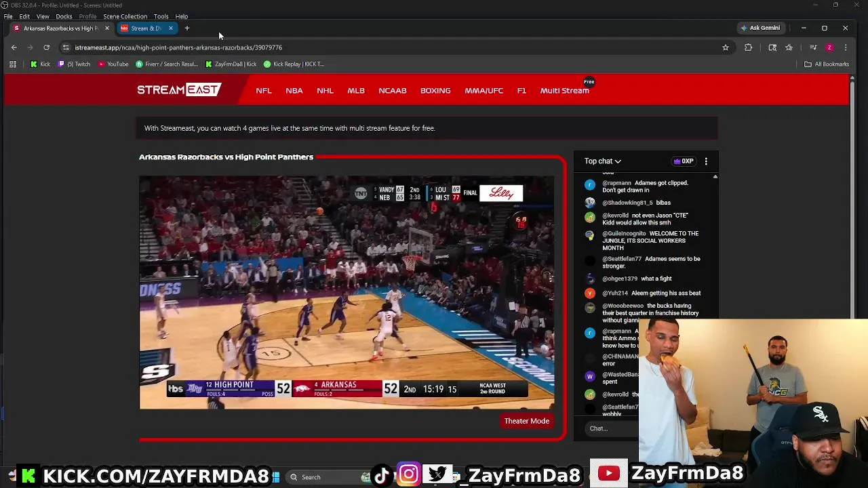This screenshot has width=868, height=488.
Task: Open chat three-dot options menu
Action: tap(706, 161)
